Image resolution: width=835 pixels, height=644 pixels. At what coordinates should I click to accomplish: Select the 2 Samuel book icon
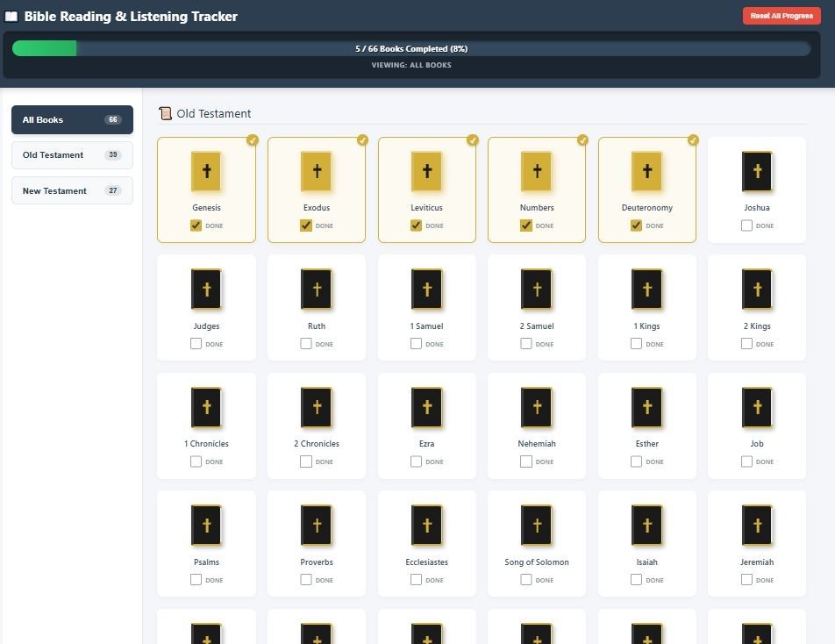click(537, 290)
